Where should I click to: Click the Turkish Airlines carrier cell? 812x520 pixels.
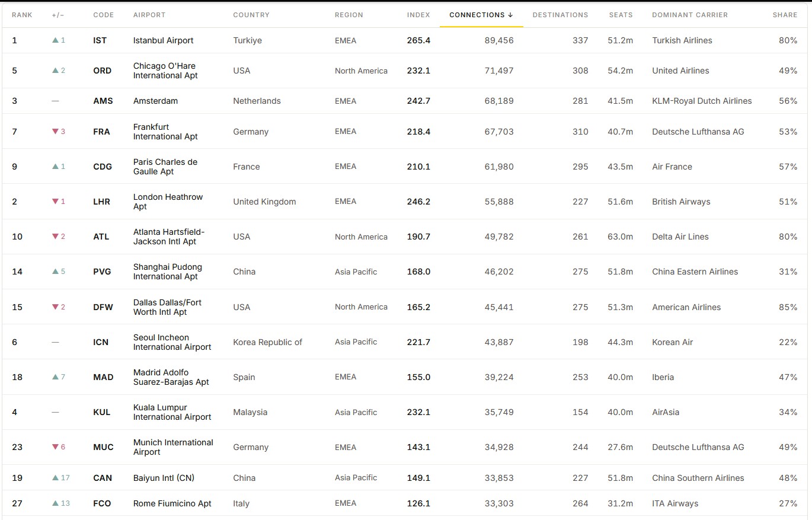click(682, 40)
